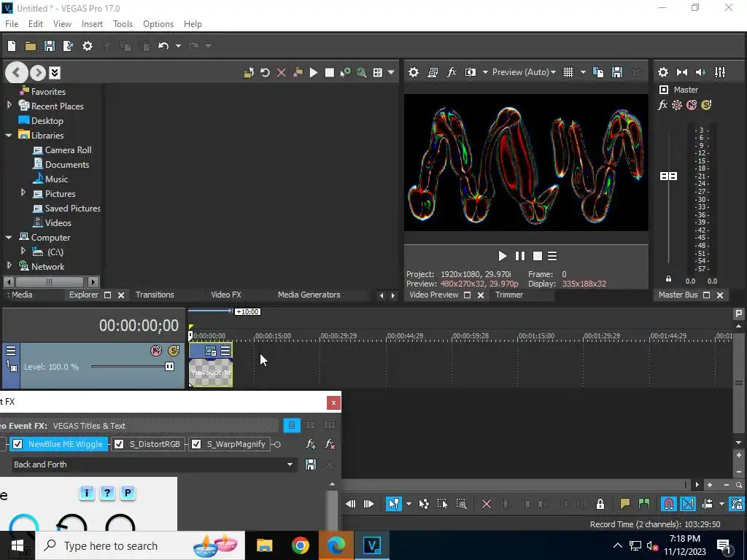Select the S_DistortRGB plug-in button
The width and height of the screenshot is (747, 560).
pyautogui.click(x=155, y=444)
